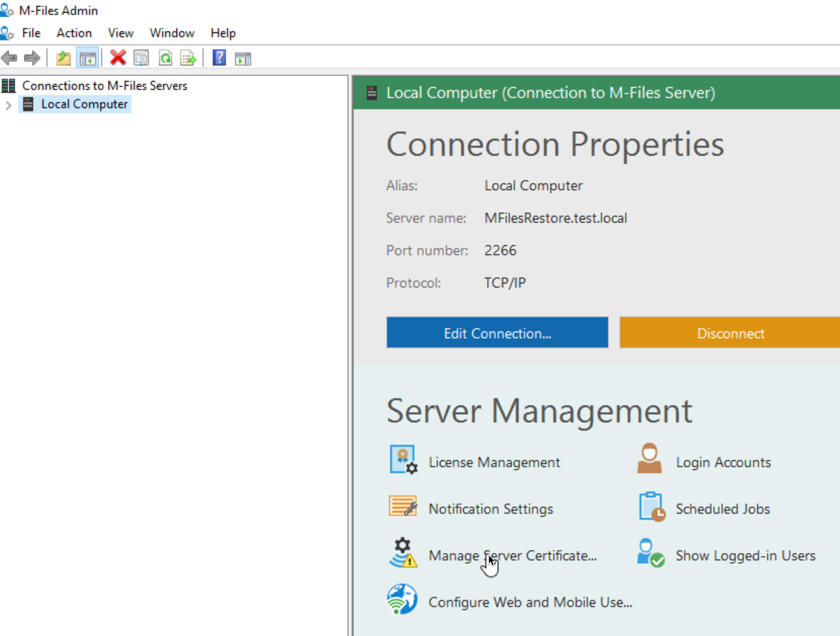Expand the Local Computer tree node
The height and width of the screenshot is (636, 840).
click(x=8, y=105)
